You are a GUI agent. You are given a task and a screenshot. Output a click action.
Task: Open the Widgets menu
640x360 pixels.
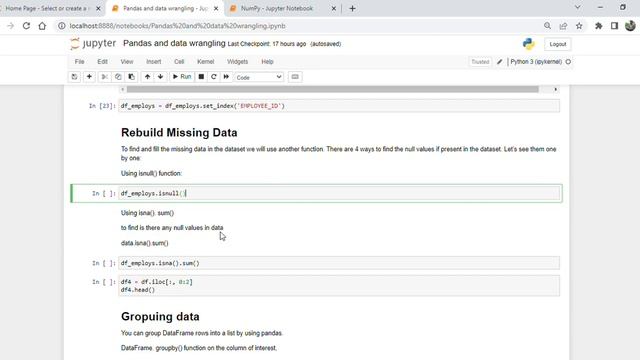pos(238,62)
